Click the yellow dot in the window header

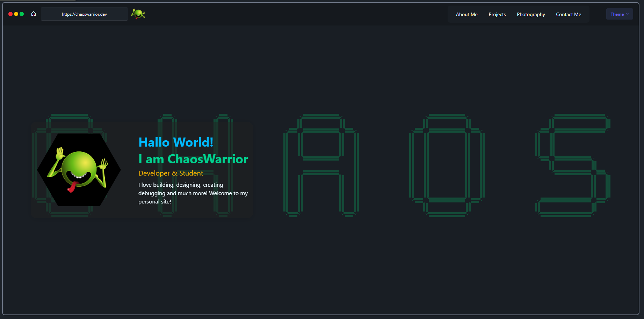(16, 14)
